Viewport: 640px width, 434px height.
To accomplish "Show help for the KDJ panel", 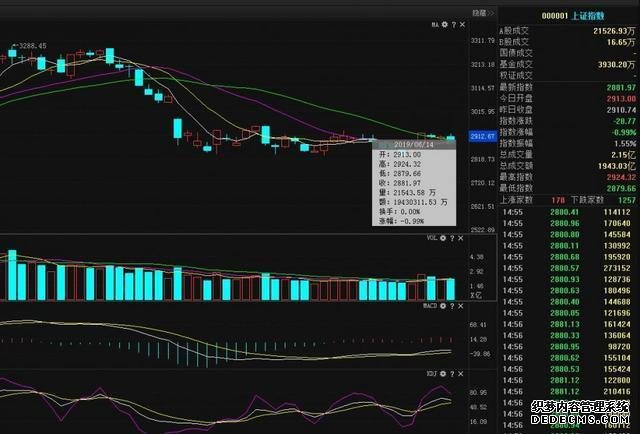I will [452, 374].
